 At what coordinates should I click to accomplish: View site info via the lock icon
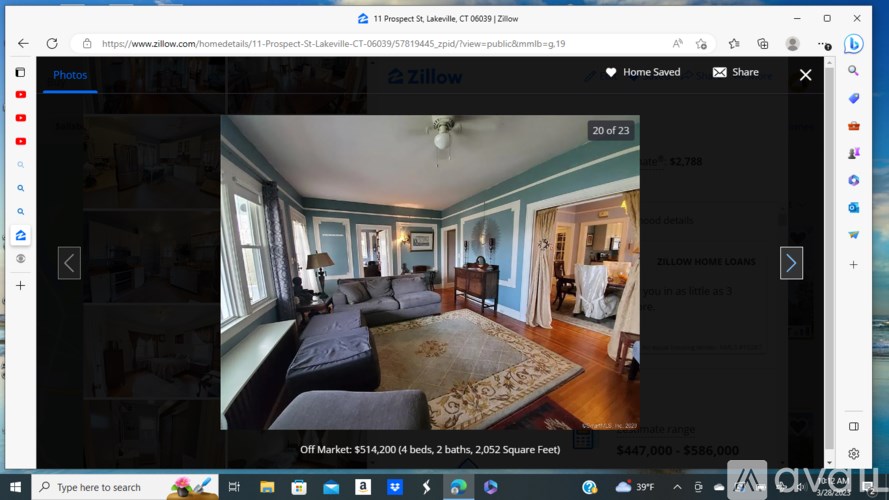(87, 44)
